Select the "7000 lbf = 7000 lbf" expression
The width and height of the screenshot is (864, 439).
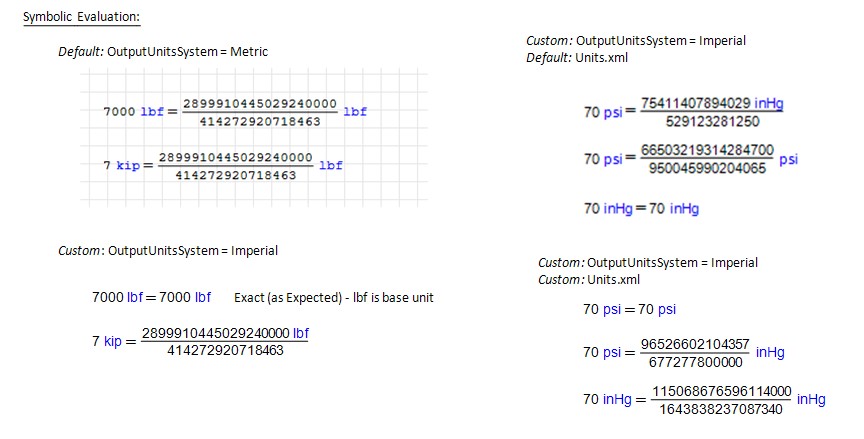151,297
